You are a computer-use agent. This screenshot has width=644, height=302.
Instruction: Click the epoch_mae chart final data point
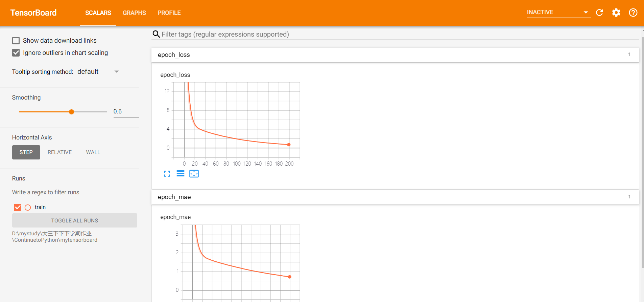[x=290, y=277]
